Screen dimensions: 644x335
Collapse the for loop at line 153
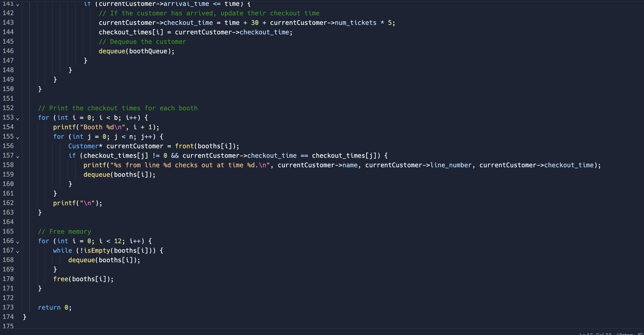click(x=18, y=119)
